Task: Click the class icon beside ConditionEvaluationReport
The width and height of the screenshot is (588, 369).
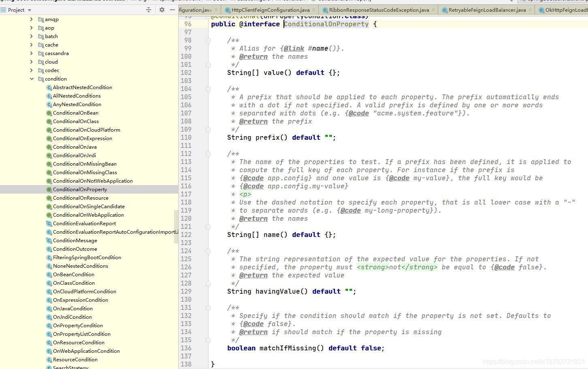Action: pos(49,224)
